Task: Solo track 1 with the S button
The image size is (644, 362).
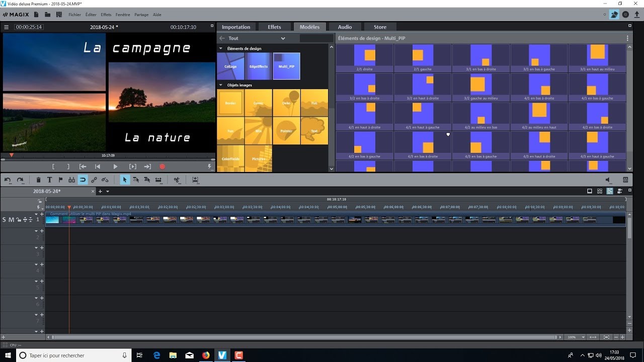Action: coord(4,220)
